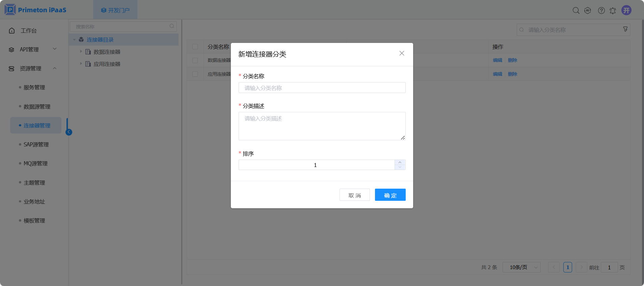Close the 新增连接器分类 dialog with X
Viewport: 644px width, 286px height.
402,53
